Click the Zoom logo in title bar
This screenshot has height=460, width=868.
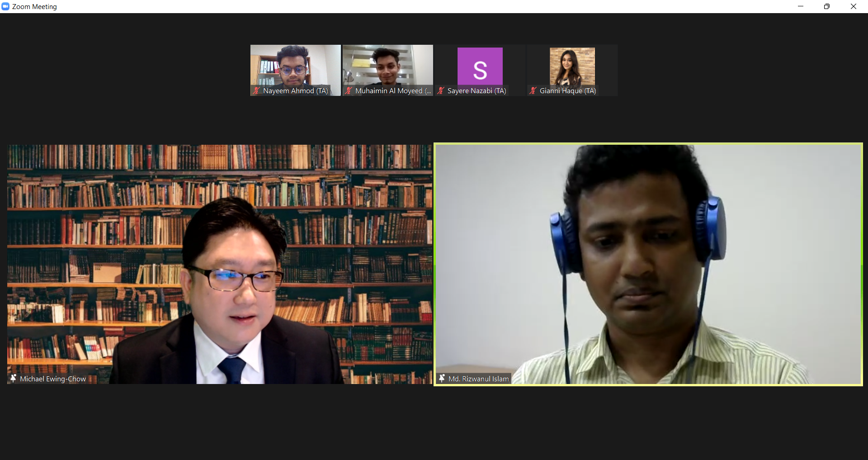click(5, 6)
